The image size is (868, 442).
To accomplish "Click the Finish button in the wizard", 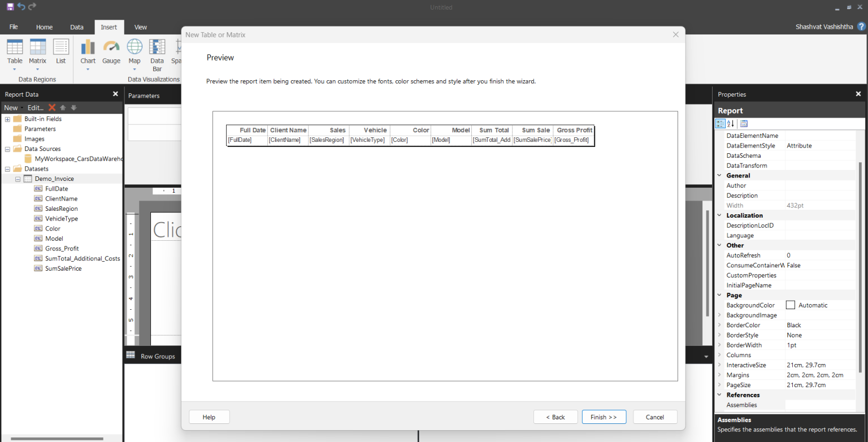I will [604, 417].
